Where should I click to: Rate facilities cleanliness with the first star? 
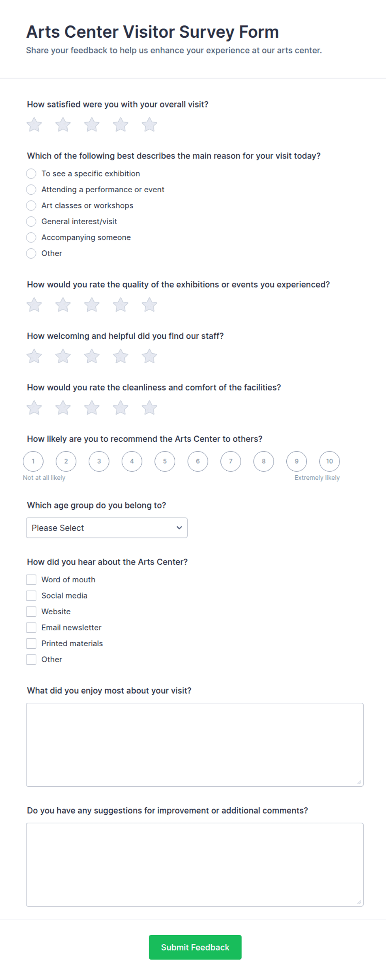34,408
